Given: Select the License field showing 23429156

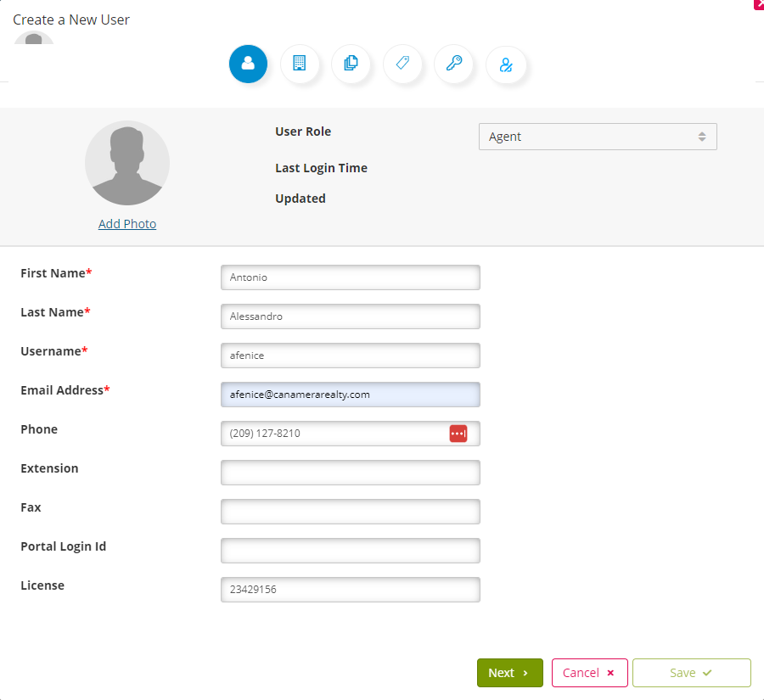Looking at the screenshot, I should coord(350,589).
